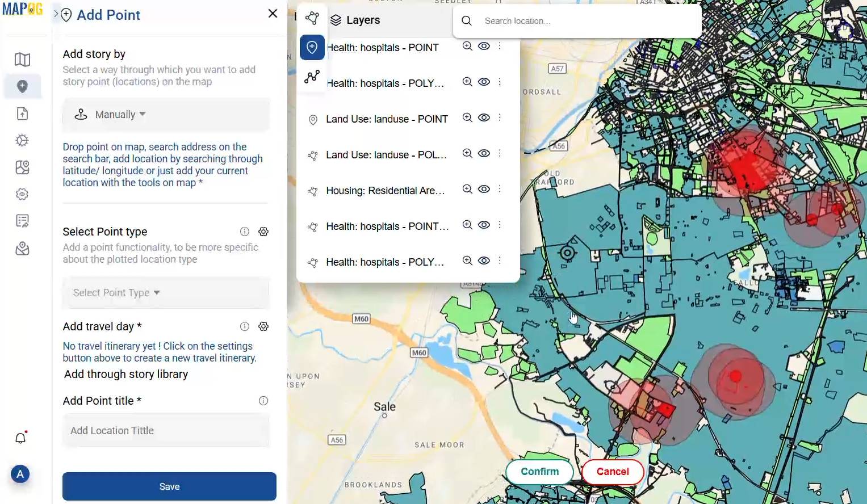
Task: Open the process data gear sidebar icon
Action: [22, 140]
